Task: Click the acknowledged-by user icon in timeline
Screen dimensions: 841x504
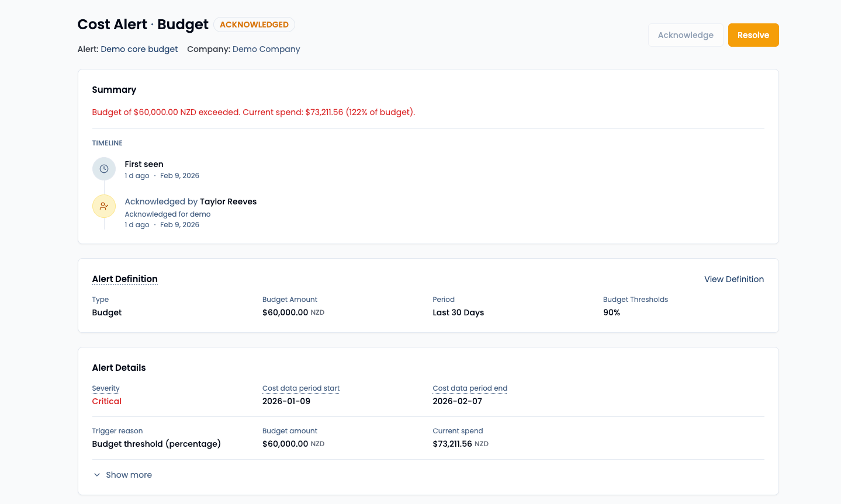Action: click(103, 206)
